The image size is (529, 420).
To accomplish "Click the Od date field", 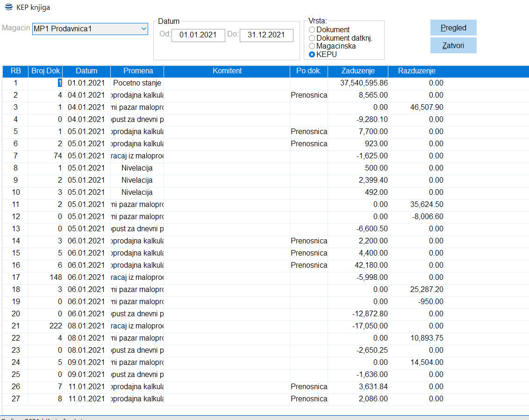I will coord(198,35).
